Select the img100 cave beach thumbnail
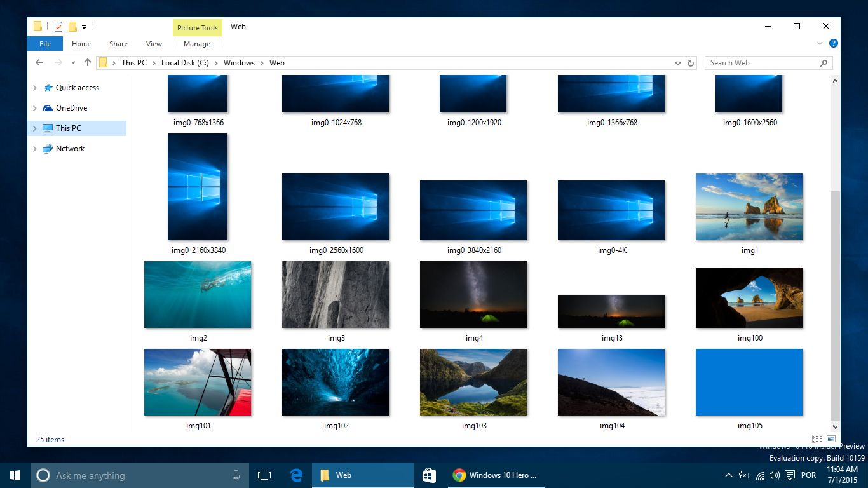Screen dimensions: 868x488 point(749,298)
